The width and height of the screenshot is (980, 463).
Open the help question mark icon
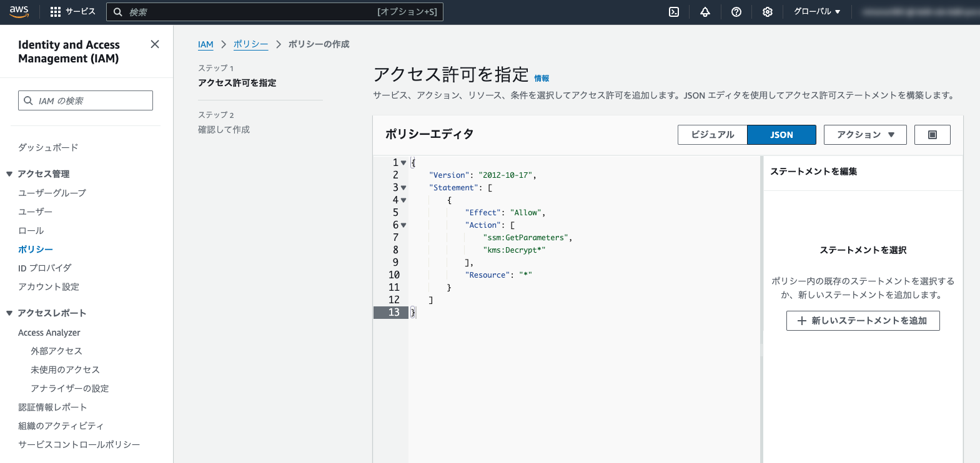(736, 12)
